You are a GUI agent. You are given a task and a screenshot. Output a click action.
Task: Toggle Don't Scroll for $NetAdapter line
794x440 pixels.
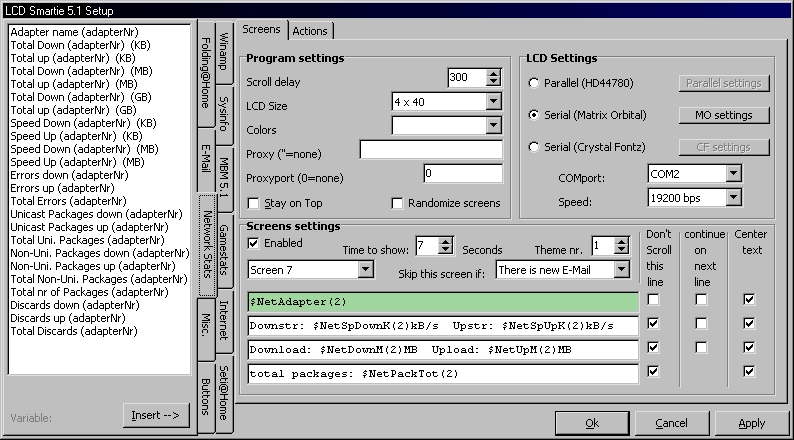(654, 300)
